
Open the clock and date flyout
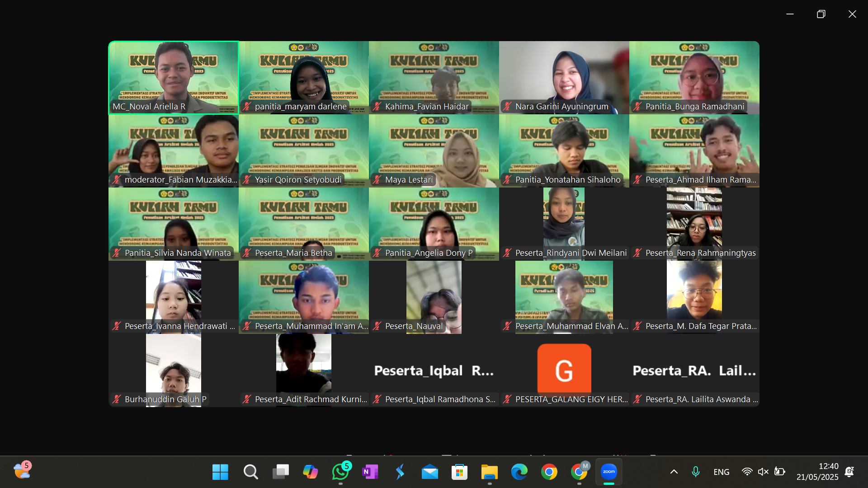click(817, 471)
